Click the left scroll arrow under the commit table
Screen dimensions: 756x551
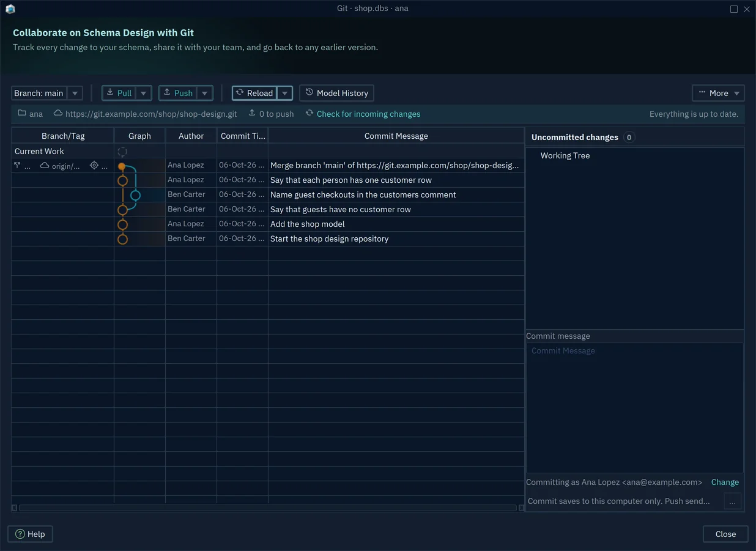pyautogui.click(x=15, y=508)
